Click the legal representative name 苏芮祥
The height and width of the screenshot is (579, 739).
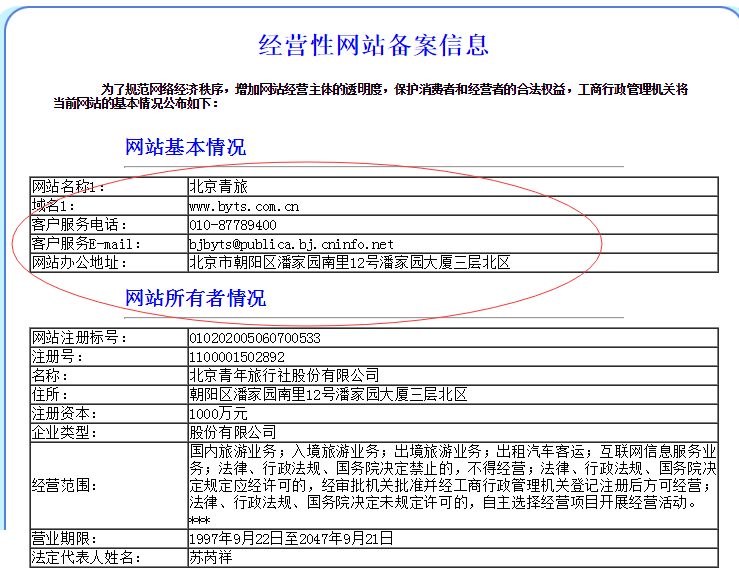tap(211, 557)
